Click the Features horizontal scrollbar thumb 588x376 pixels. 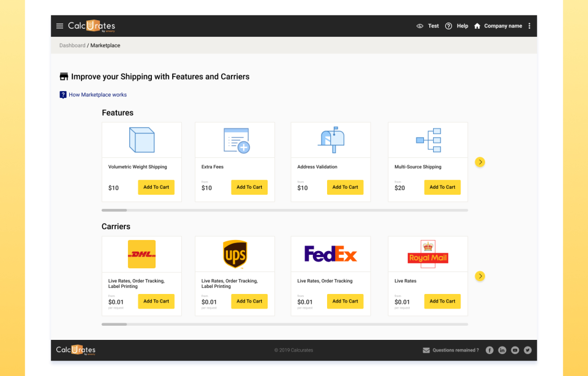point(114,210)
